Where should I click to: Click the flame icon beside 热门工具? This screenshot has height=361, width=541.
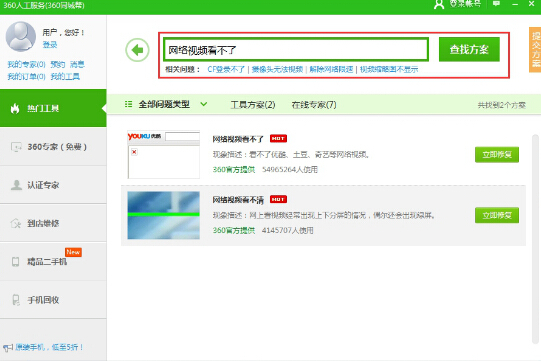click(x=15, y=108)
